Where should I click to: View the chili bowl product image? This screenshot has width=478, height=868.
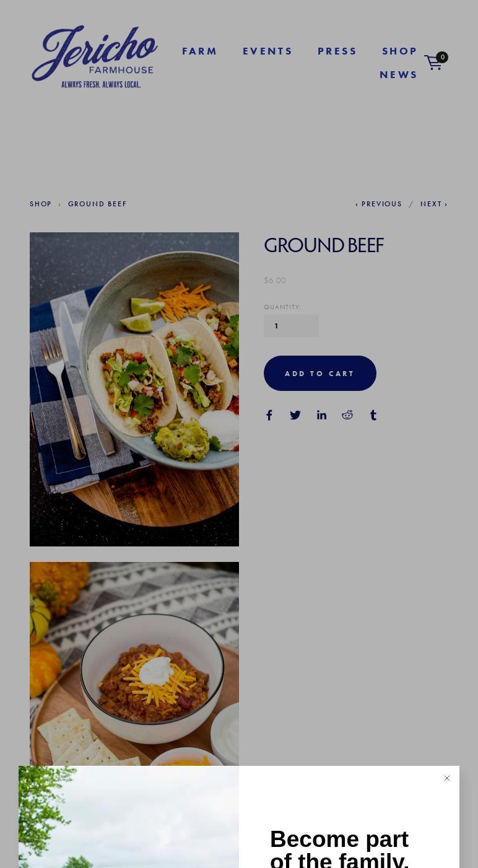point(134,664)
